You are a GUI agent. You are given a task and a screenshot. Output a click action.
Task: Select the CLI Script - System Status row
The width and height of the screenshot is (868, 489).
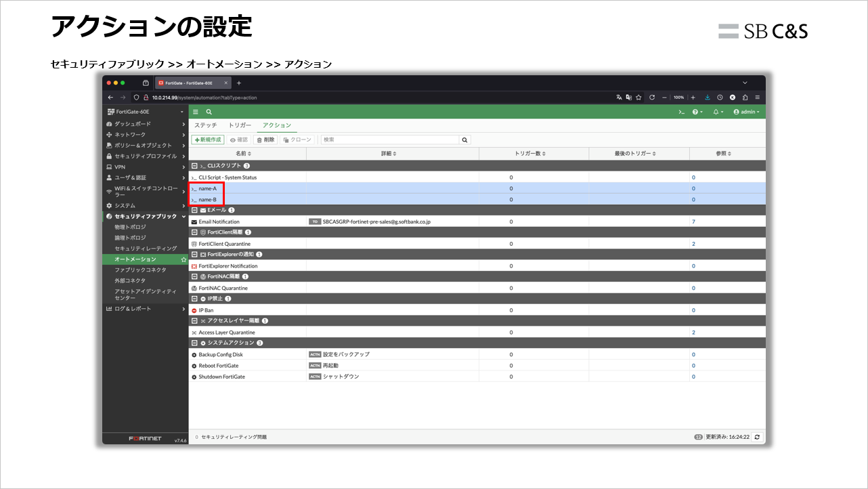pyautogui.click(x=477, y=177)
